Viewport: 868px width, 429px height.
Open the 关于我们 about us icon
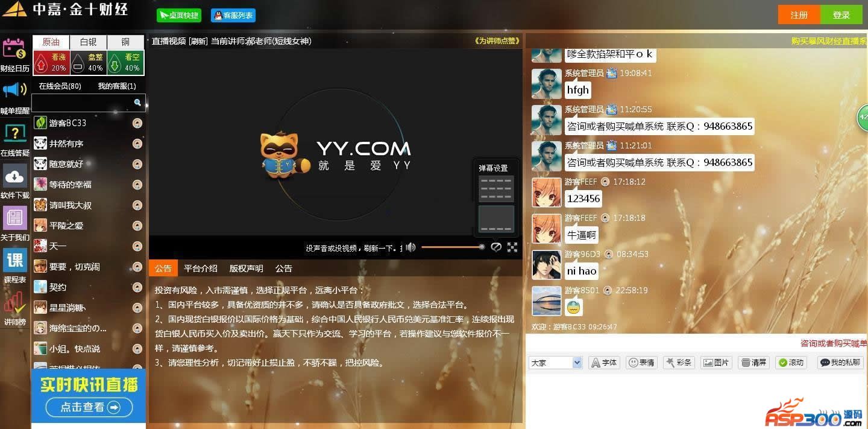pos(14,218)
